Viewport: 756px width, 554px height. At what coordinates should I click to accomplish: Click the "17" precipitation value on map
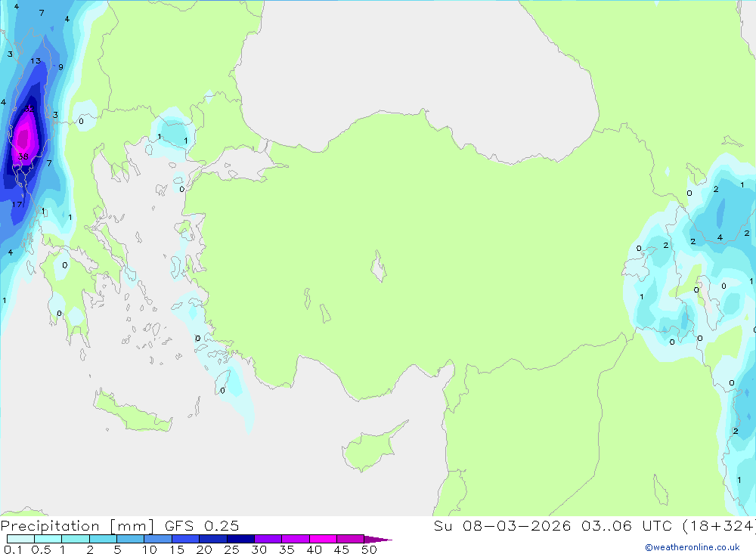17,204
